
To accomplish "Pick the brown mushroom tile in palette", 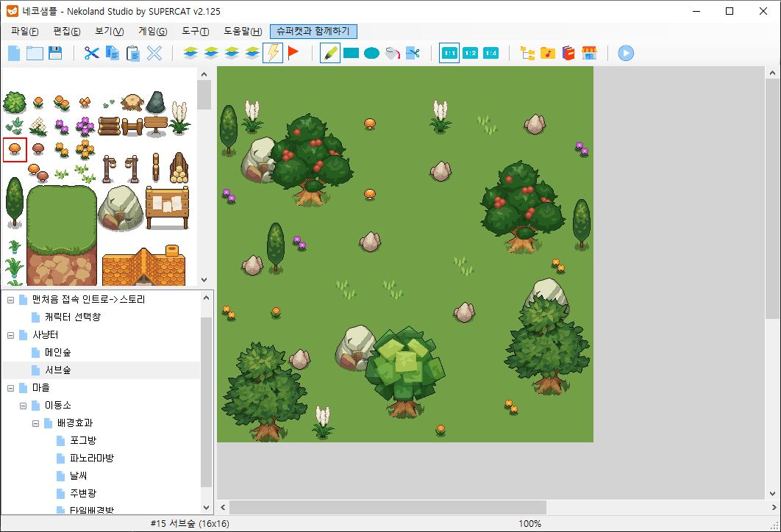I will click(x=38, y=148).
